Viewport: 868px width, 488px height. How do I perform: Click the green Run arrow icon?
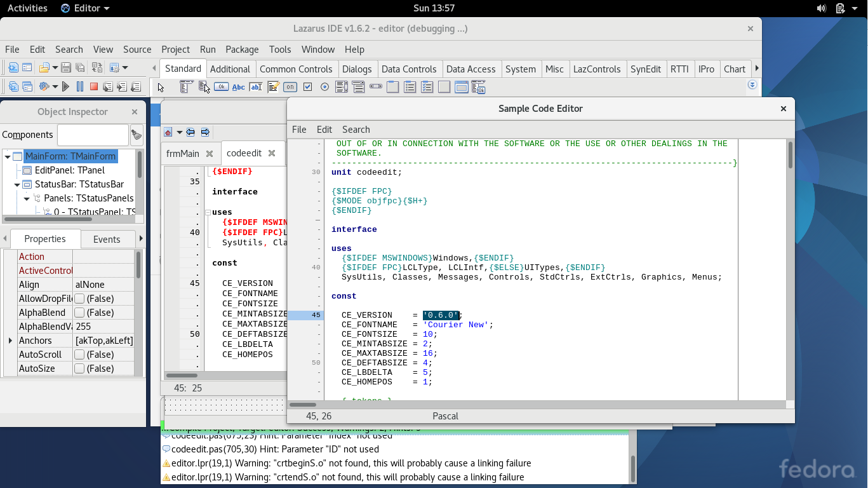pos(65,86)
